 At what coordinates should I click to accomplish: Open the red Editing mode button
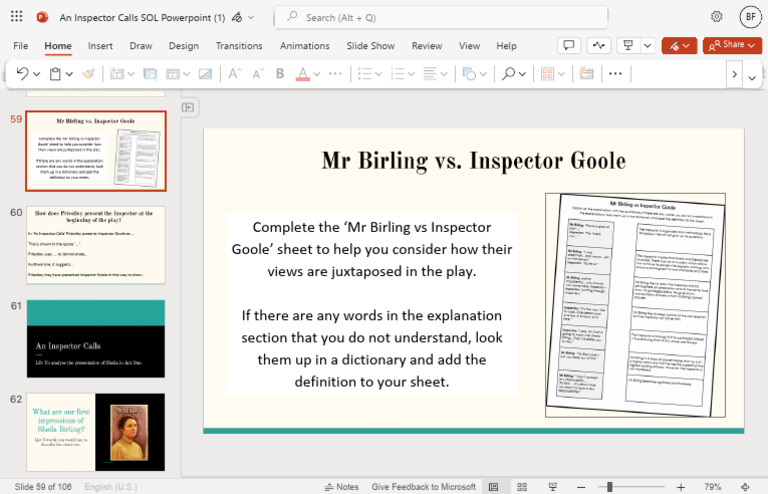[679, 46]
